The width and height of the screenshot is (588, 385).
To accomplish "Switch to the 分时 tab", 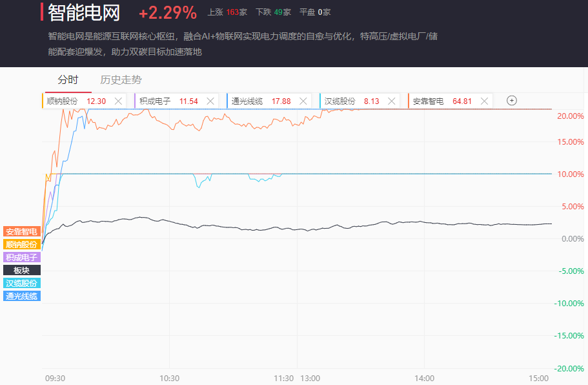I will point(68,80).
